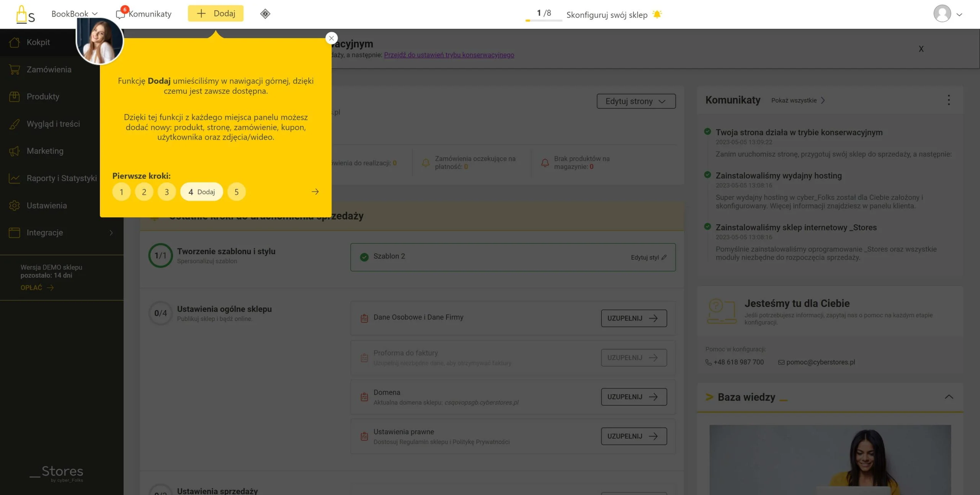
Task: Select onboarding step 1 bubble
Action: point(121,192)
